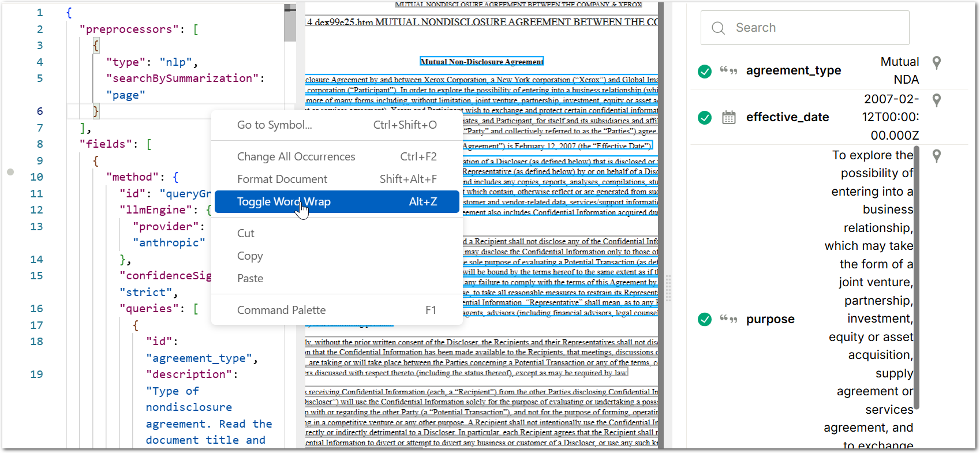Click the "preprocessors" key on line 2

coord(129,29)
